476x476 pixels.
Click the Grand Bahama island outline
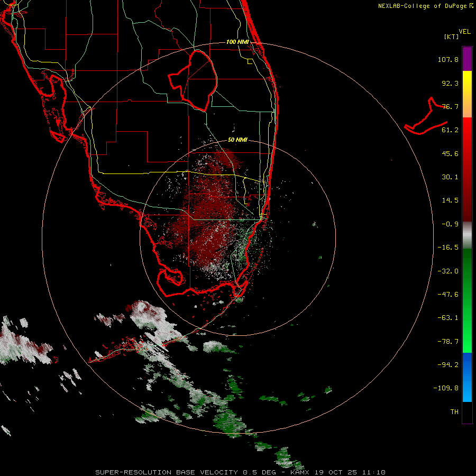(426, 116)
